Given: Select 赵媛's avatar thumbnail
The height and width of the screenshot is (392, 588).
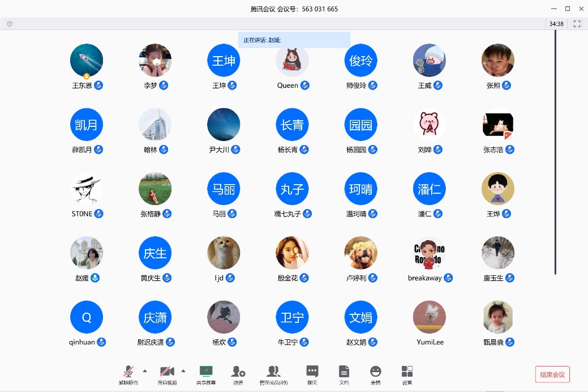Looking at the screenshot, I should click(87, 253).
